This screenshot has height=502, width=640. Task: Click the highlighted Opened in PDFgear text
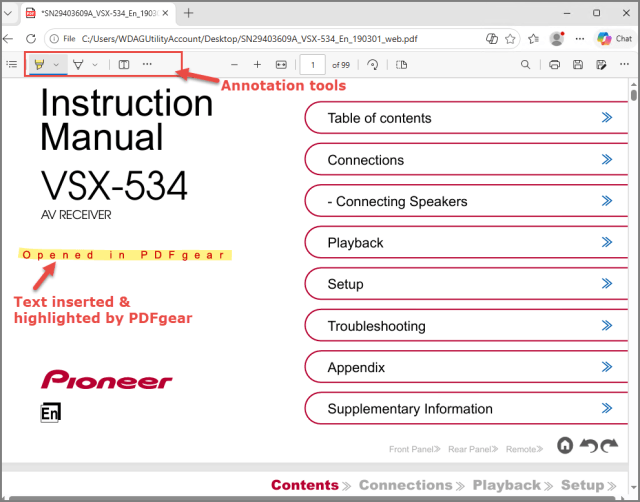pos(125,255)
